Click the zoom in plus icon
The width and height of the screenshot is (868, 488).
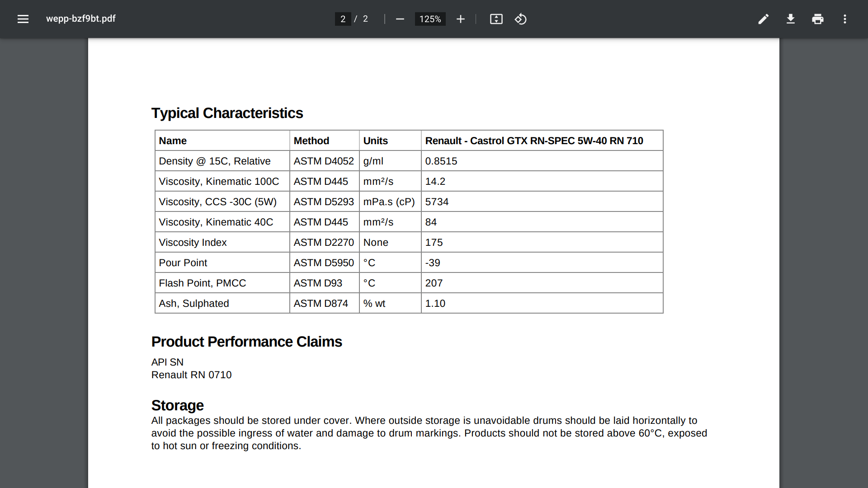[460, 19]
